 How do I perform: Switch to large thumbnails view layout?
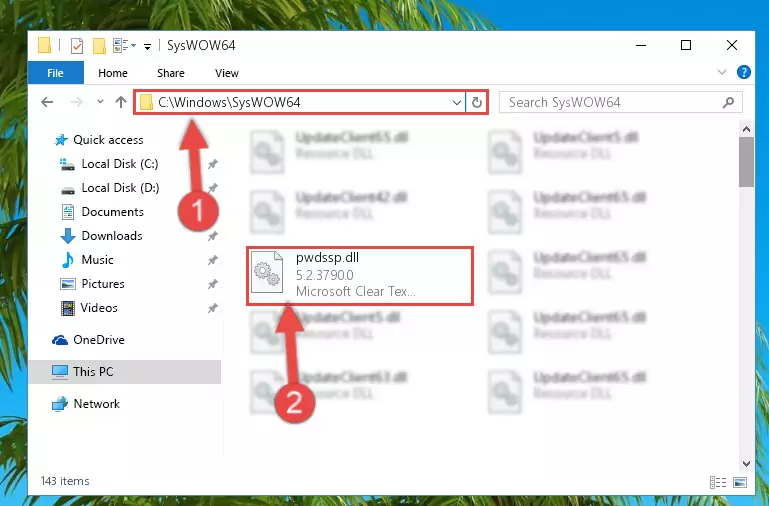click(x=740, y=482)
